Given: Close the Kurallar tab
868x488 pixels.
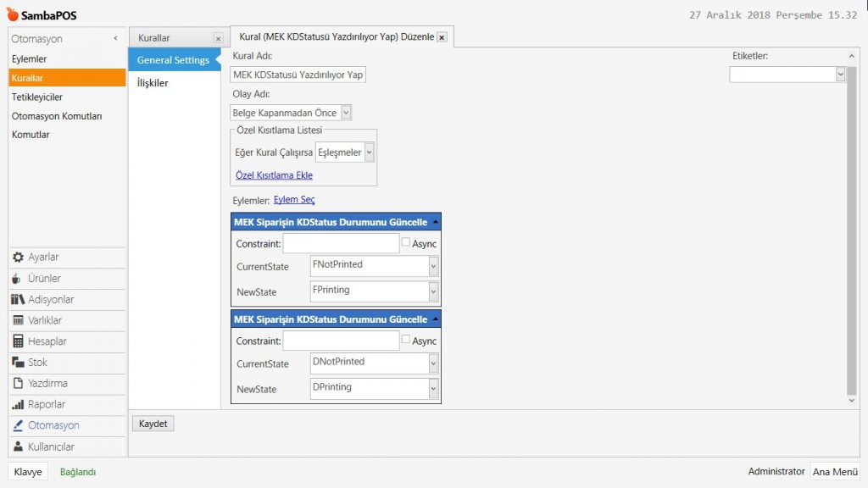Looking at the screenshot, I should click(x=218, y=38).
